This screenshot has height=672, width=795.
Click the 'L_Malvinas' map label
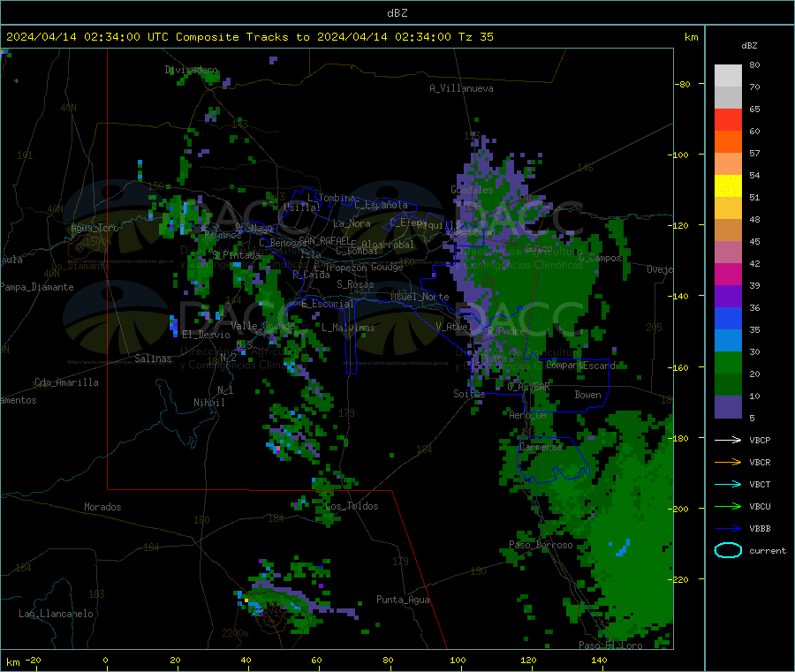pyautogui.click(x=348, y=328)
